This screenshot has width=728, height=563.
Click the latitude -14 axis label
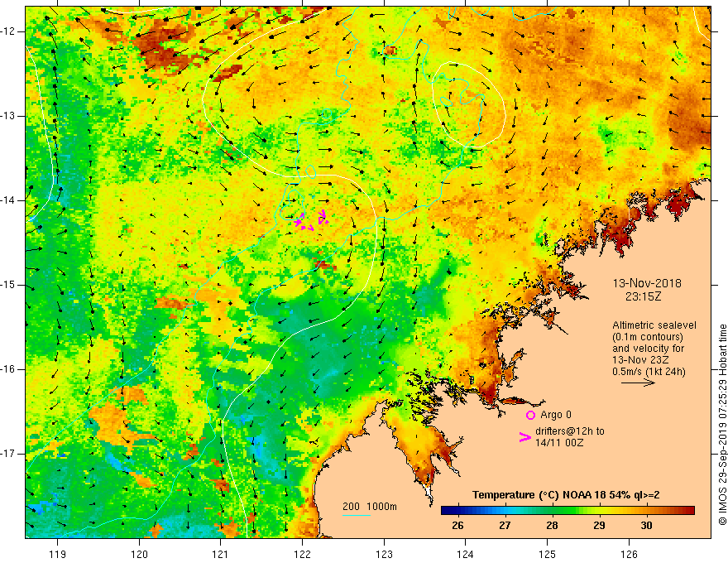[9, 200]
